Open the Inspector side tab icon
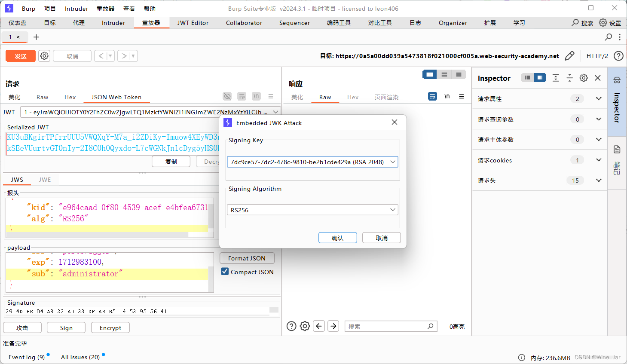Image resolution: width=627 pixels, height=364 pixels. point(617,80)
